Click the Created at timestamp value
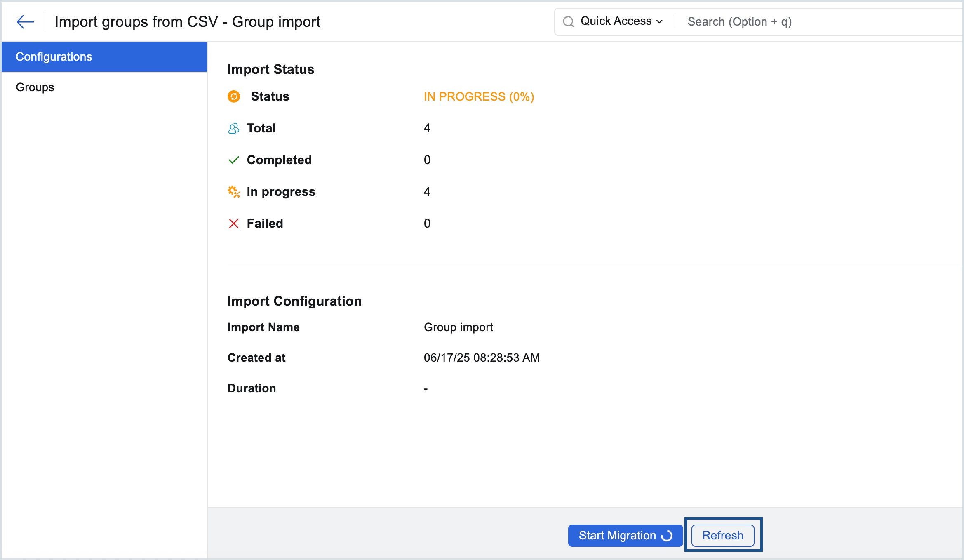The height and width of the screenshot is (560, 964). [x=482, y=358]
